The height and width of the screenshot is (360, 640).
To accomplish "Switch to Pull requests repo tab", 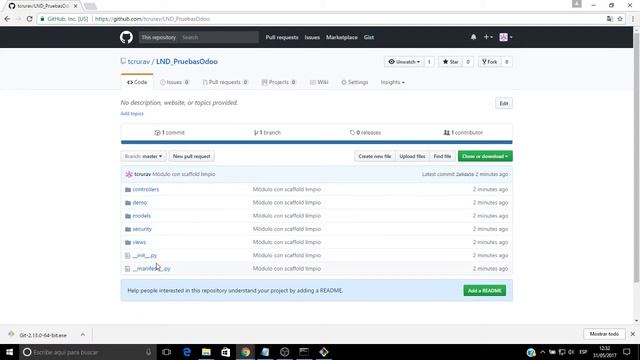I will pyautogui.click(x=225, y=82).
